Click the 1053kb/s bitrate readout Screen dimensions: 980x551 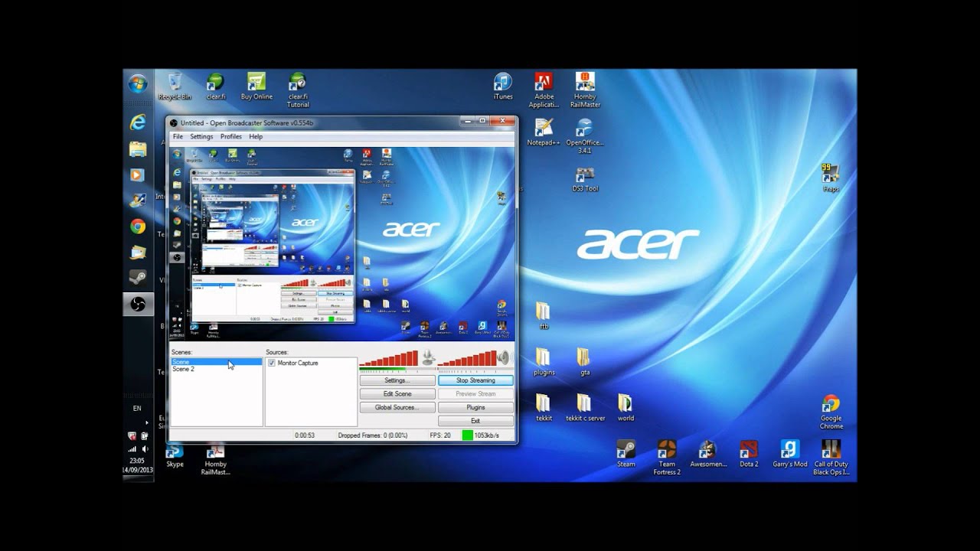(487, 435)
